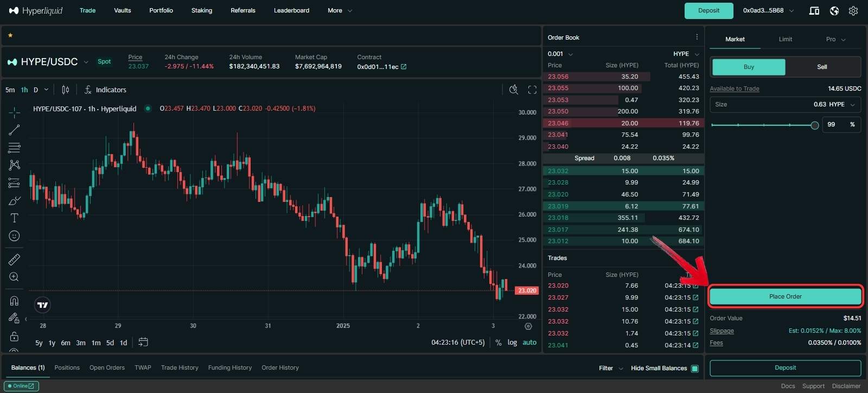
Task: Click the 99 percent input field
Action: click(x=841, y=124)
